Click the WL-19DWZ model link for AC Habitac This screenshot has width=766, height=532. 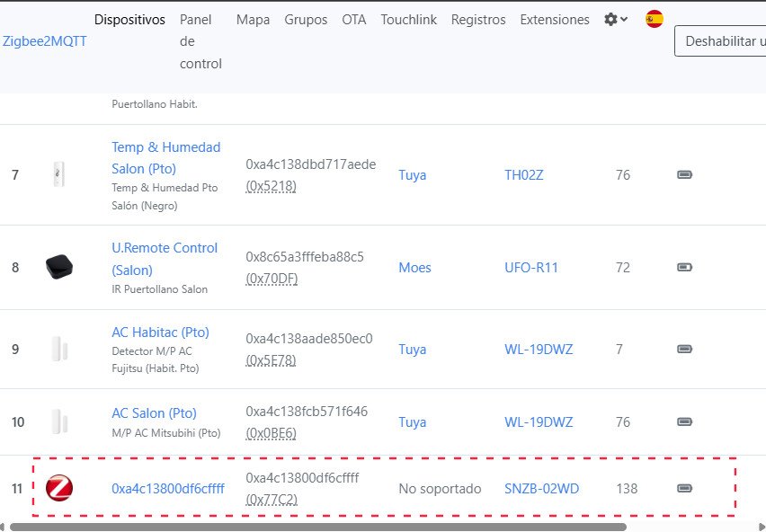539,350
